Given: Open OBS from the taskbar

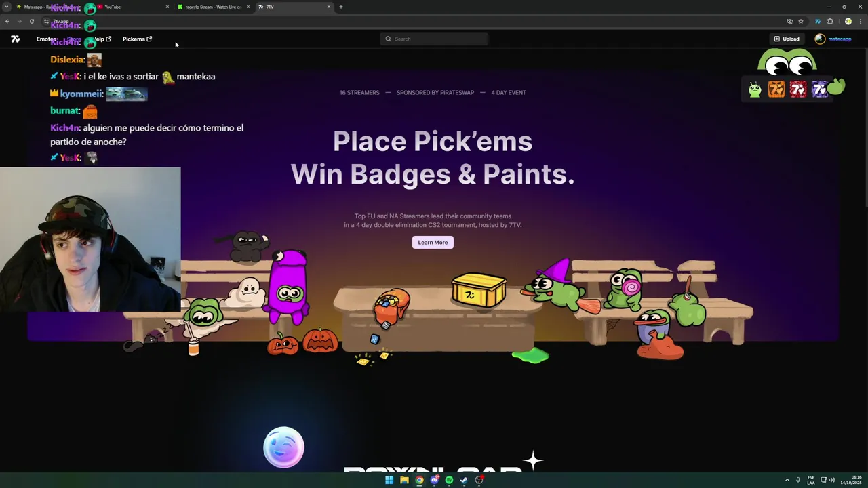Looking at the screenshot, I should tap(479, 480).
